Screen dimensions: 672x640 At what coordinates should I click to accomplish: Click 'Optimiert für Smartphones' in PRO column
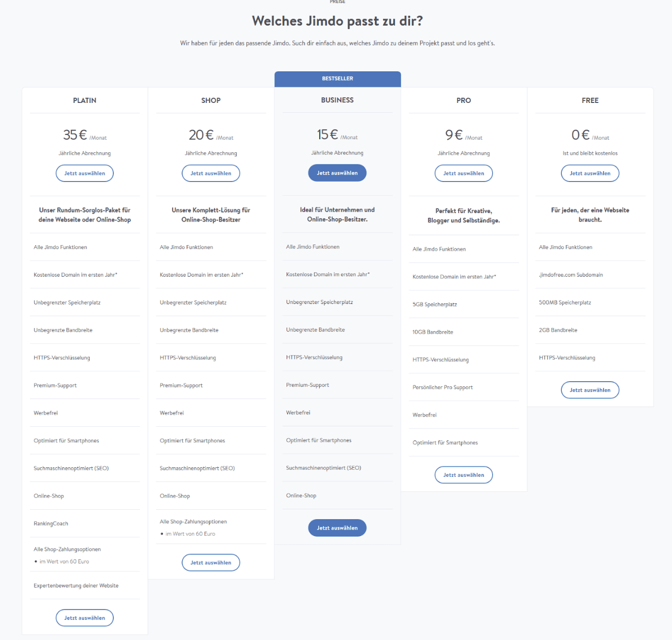click(445, 443)
